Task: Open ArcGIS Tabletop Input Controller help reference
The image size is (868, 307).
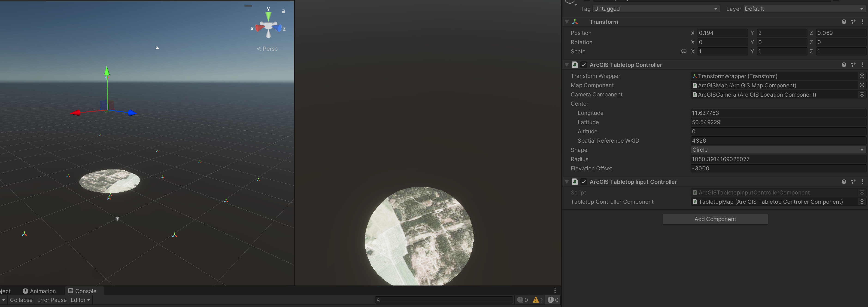Action: pyautogui.click(x=844, y=182)
